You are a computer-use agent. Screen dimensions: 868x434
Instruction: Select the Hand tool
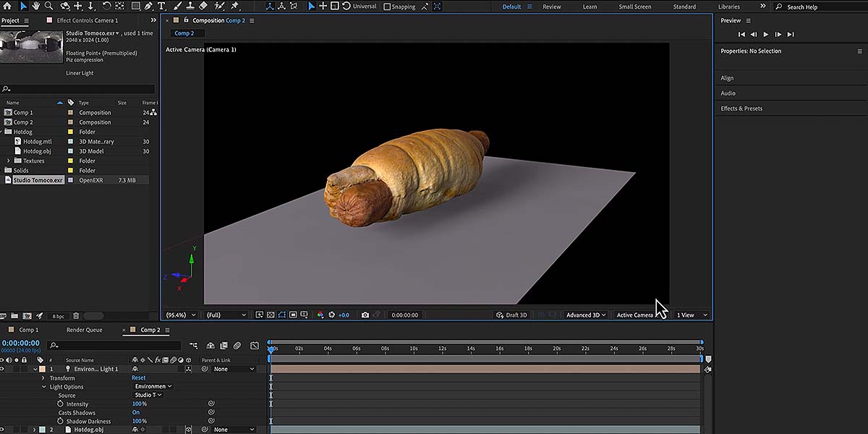point(38,7)
